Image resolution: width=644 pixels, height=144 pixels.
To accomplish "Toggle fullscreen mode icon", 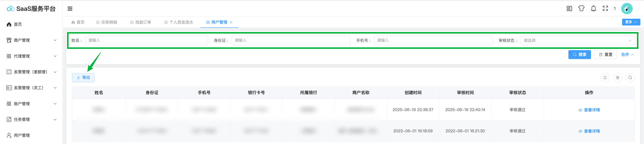I will tap(605, 9).
